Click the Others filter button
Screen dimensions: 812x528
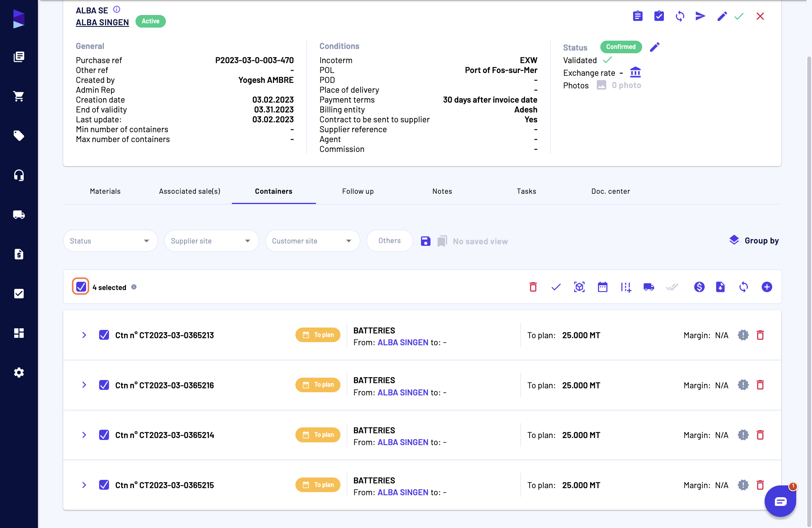(x=389, y=241)
